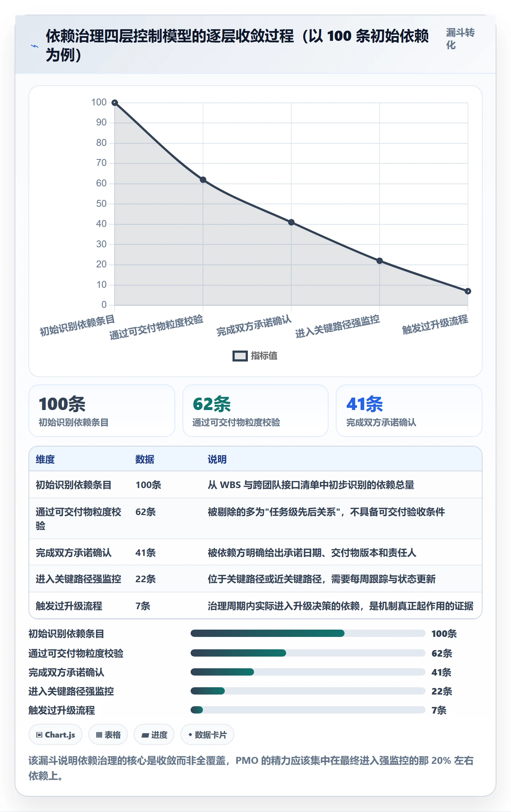511x812 pixels.
Task: Click the Chart.js tag chip
Action: tap(55, 735)
